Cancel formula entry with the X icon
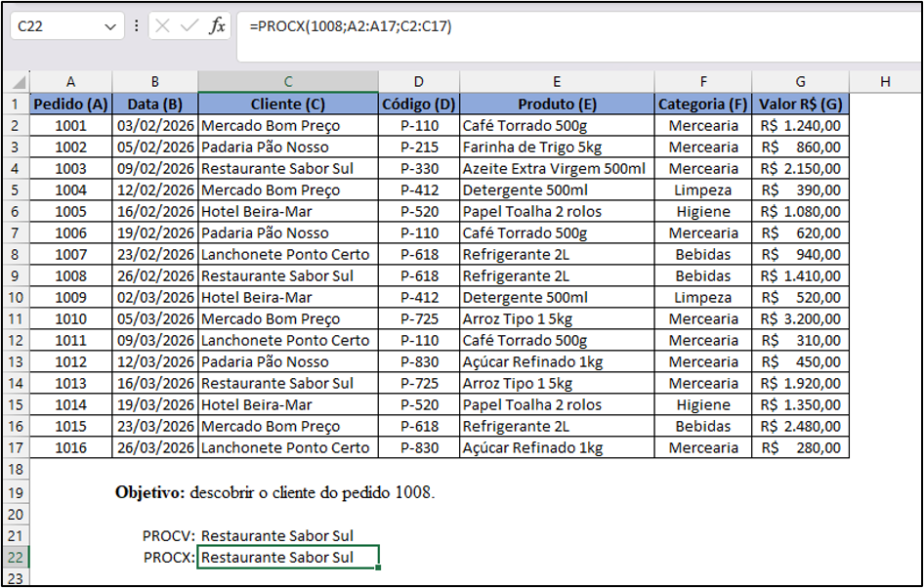 click(163, 26)
